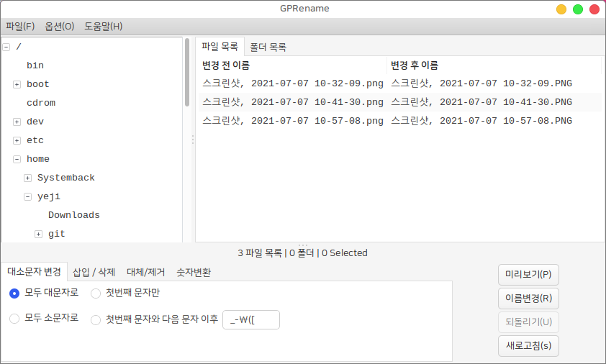Screen dimensions: 606x364
Task: Select the Downloads folder in tree
Action: tap(73, 215)
